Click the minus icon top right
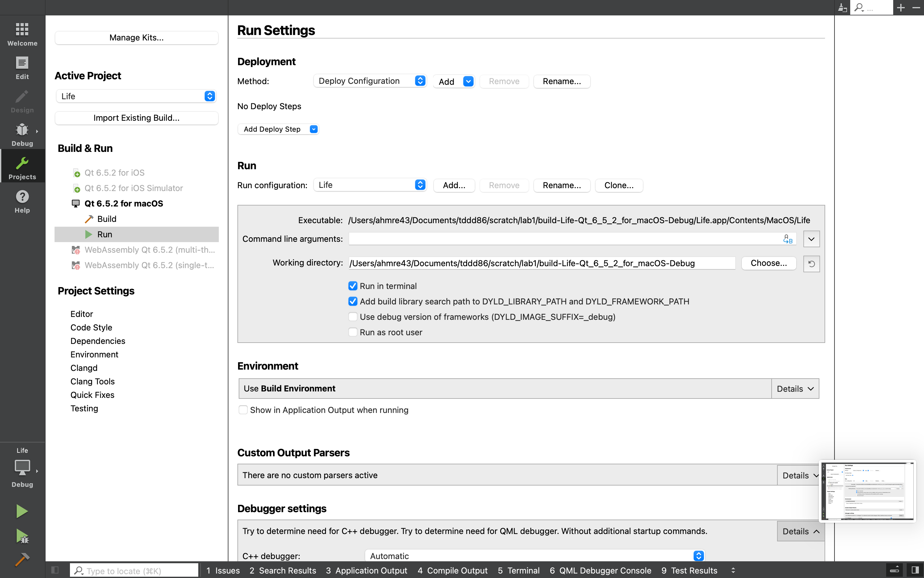The width and height of the screenshot is (924, 578). click(916, 7)
